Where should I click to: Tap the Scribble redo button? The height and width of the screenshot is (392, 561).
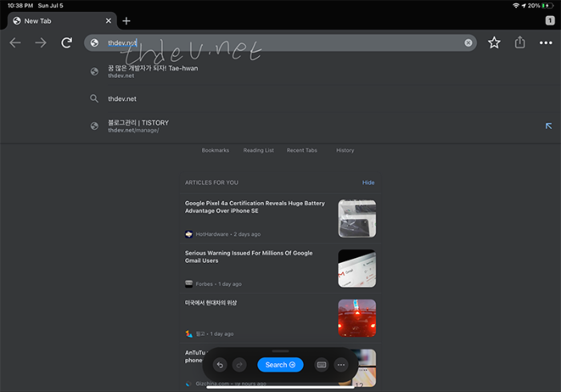tap(240, 365)
